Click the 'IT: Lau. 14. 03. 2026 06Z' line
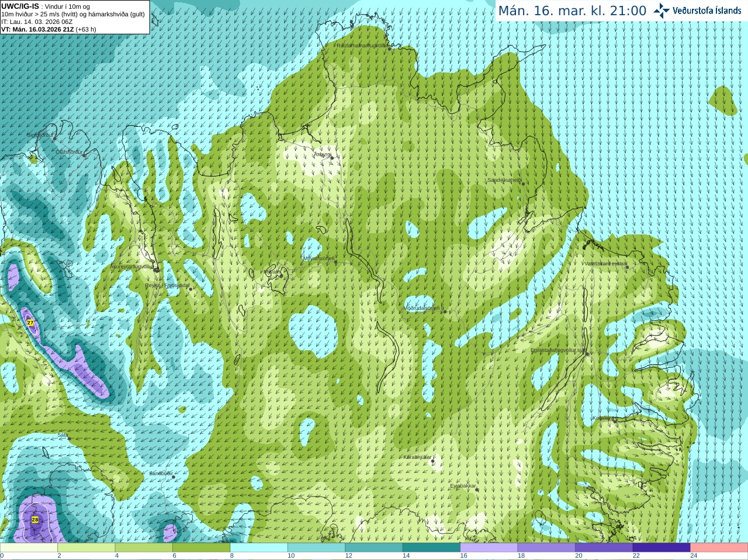The image size is (748, 560). (37, 22)
